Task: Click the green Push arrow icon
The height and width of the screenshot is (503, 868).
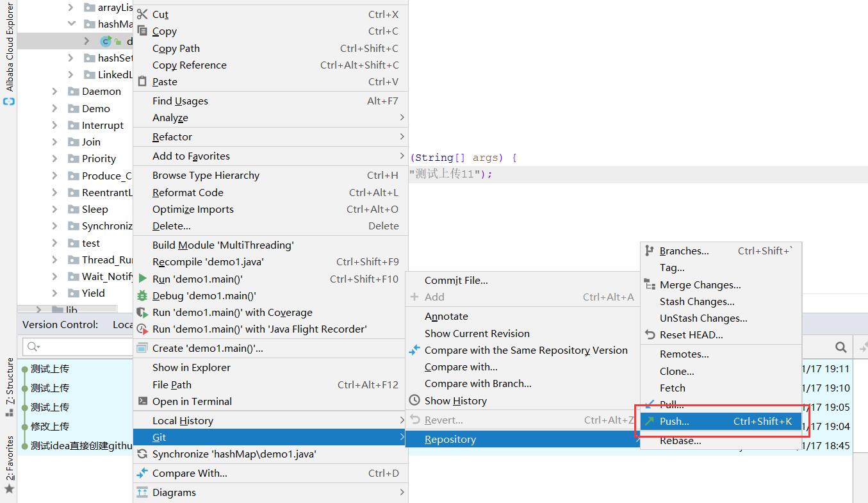Action: click(650, 421)
